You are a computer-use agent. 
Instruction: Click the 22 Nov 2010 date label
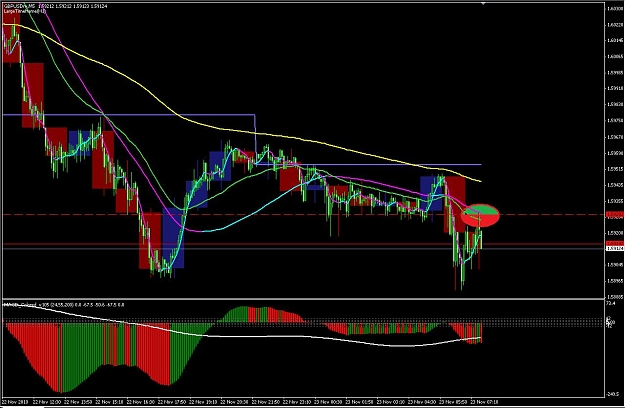point(15,401)
